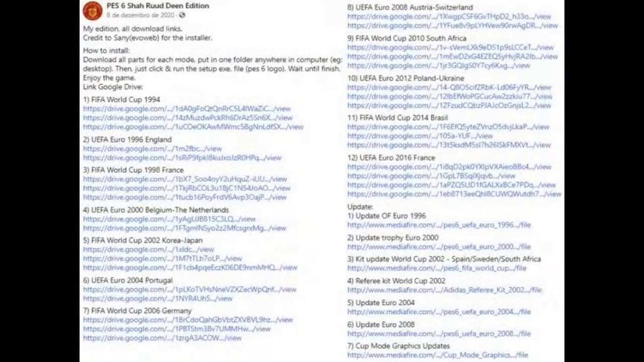644x362 pixels.
Task: Open World Cup 2010 link starting 1mEwD2
Action: [452, 56]
